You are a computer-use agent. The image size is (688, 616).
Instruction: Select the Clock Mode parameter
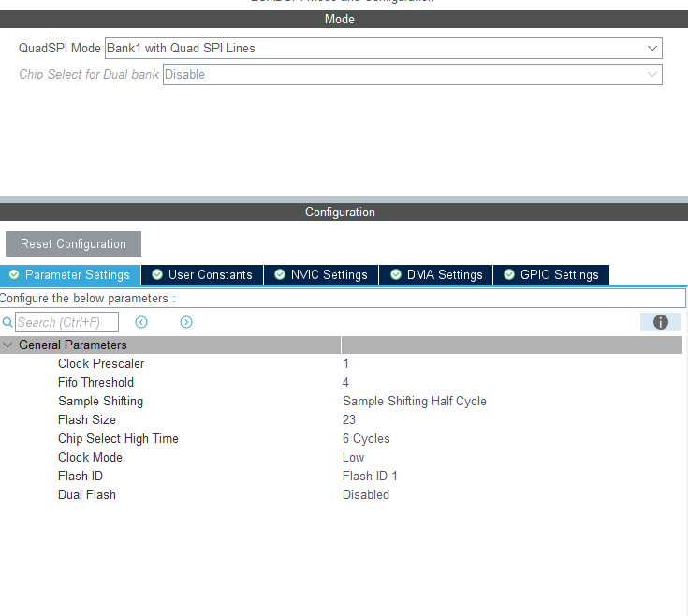click(x=90, y=458)
